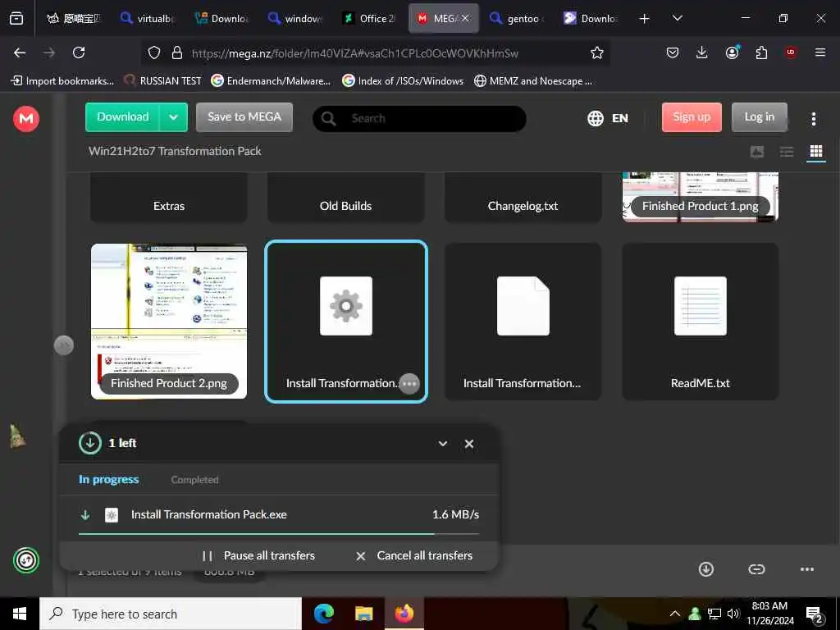
Task: Click the Pocket save icon
Action: tap(673, 52)
